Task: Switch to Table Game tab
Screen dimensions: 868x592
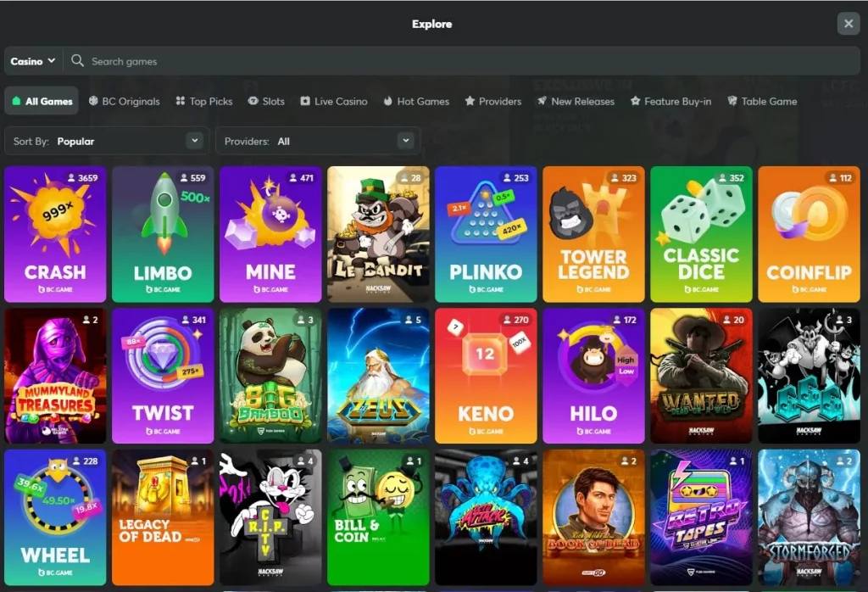Action: pos(762,101)
